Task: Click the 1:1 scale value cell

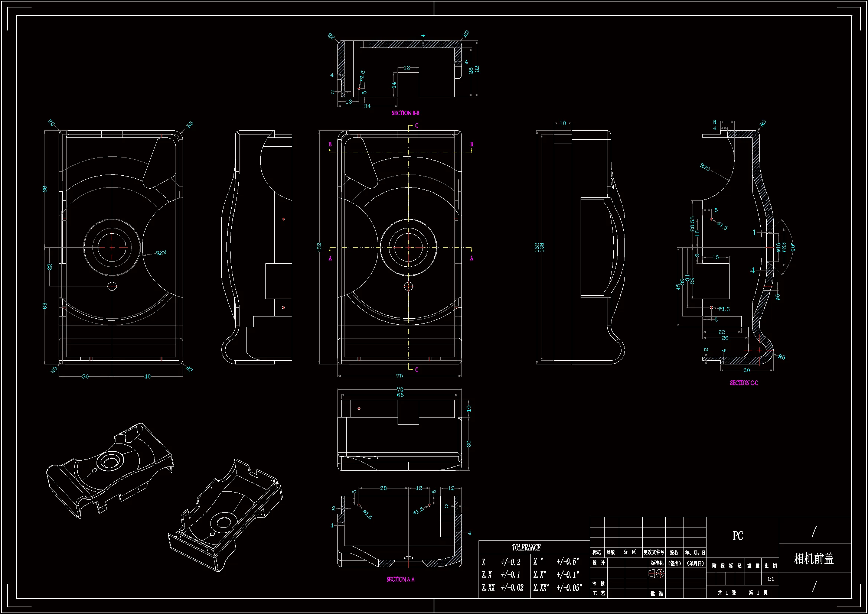Action: 770,579
